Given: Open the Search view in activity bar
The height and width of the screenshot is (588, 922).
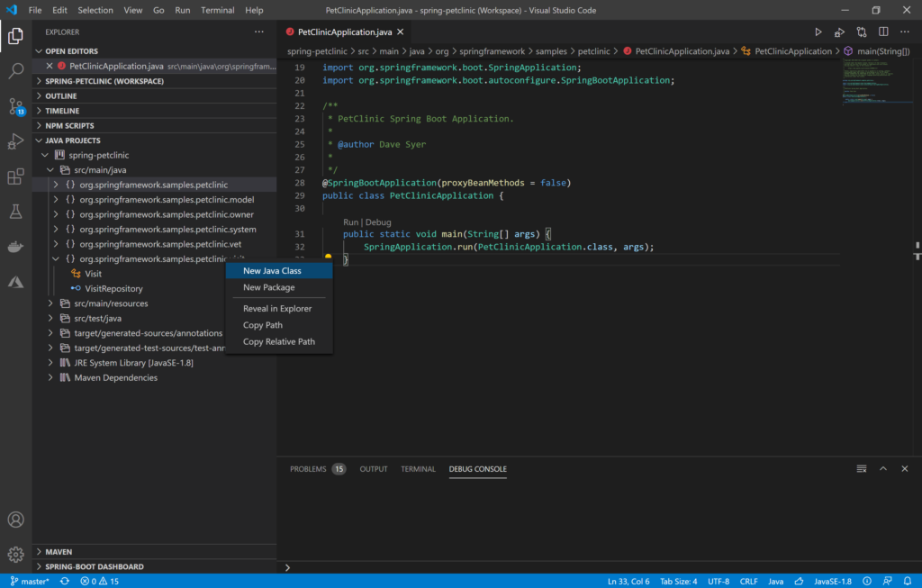Looking at the screenshot, I should pyautogui.click(x=14, y=71).
